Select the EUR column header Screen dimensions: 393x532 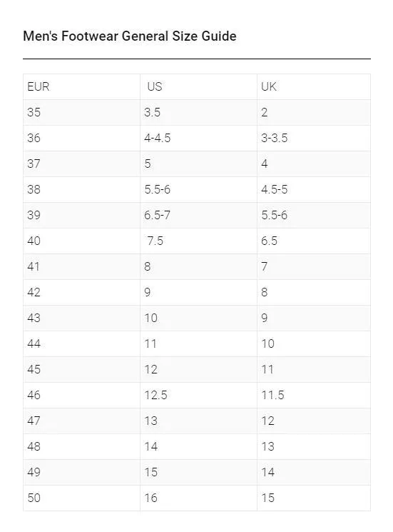81,87
